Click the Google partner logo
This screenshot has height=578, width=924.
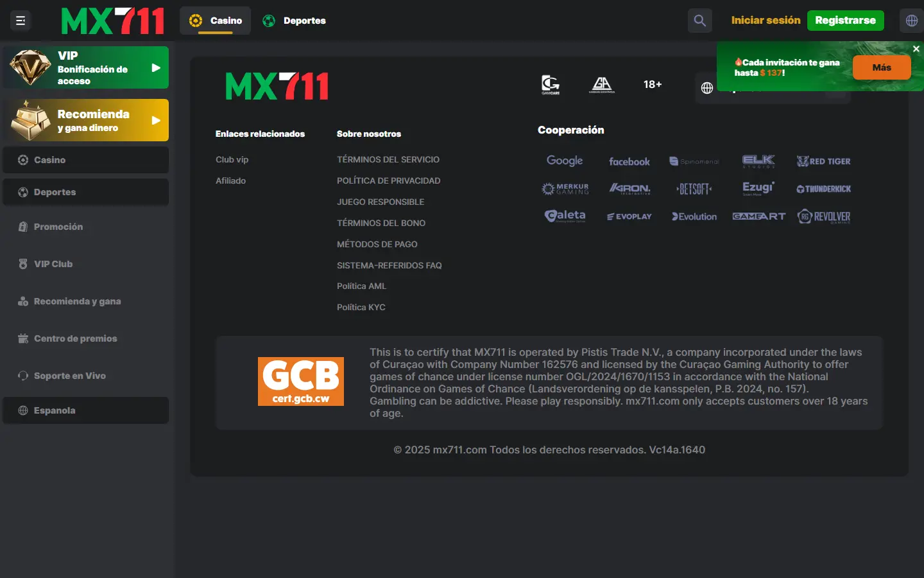565,161
